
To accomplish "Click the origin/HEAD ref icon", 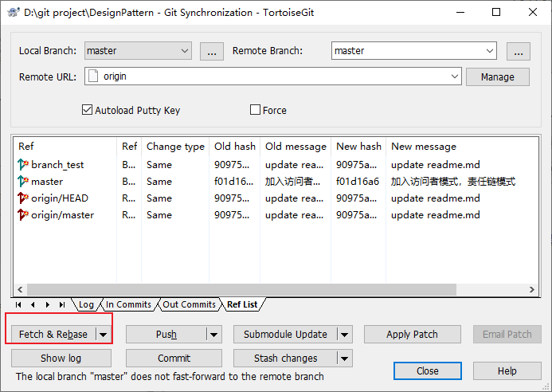I will [23, 198].
